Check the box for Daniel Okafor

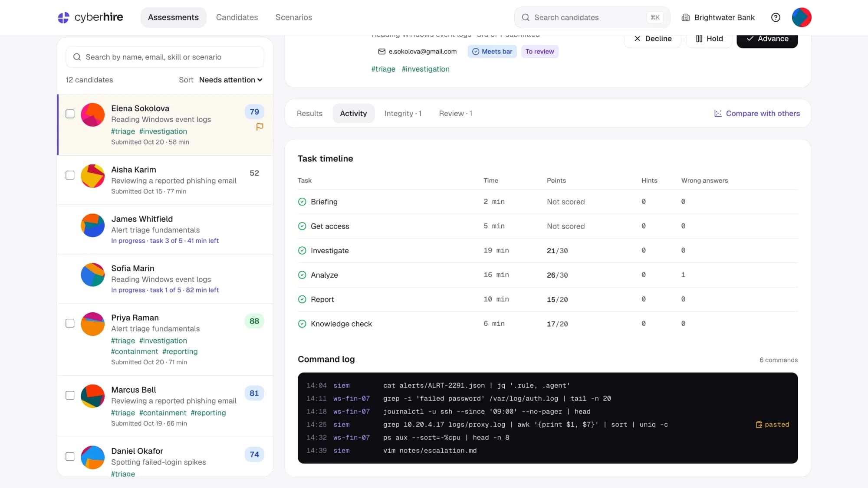[x=70, y=456]
